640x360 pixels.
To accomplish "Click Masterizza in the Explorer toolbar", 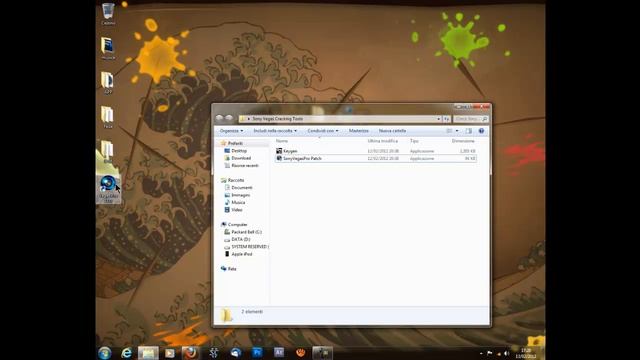I will (x=359, y=131).
